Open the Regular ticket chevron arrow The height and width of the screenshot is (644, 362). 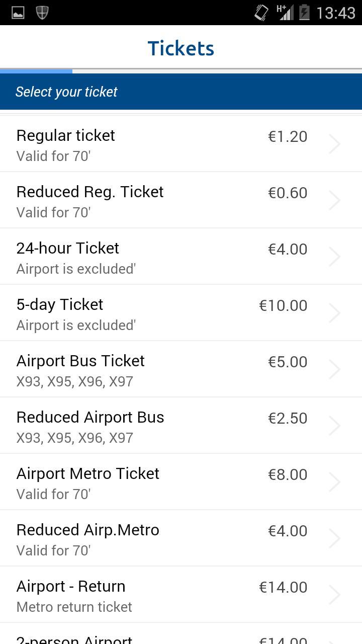(x=334, y=144)
